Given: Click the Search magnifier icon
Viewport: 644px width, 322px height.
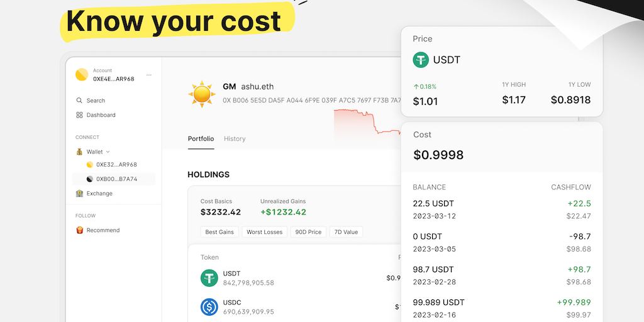Looking at the screenshot, I should [x=79, y=101].
